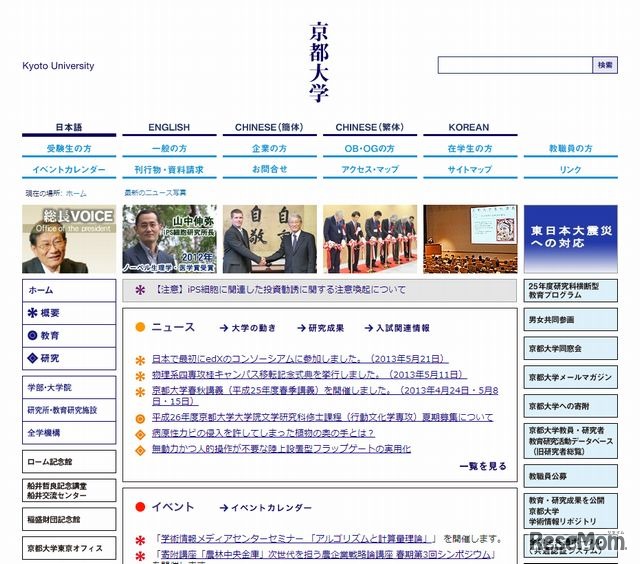Screen dimensions: 640x564
Task: Open 最新のニュース写真 link
Action: point(155,193)
